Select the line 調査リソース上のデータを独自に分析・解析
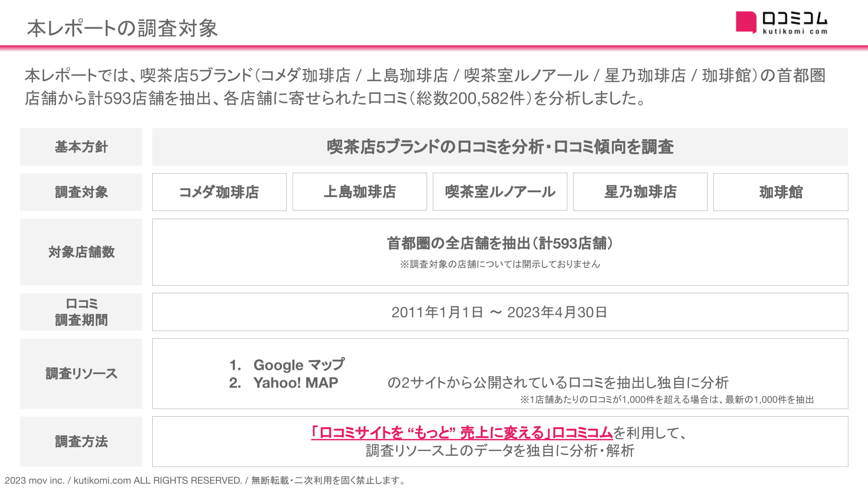The height and width of the screenshot is (488, 868). click(500, 451)
